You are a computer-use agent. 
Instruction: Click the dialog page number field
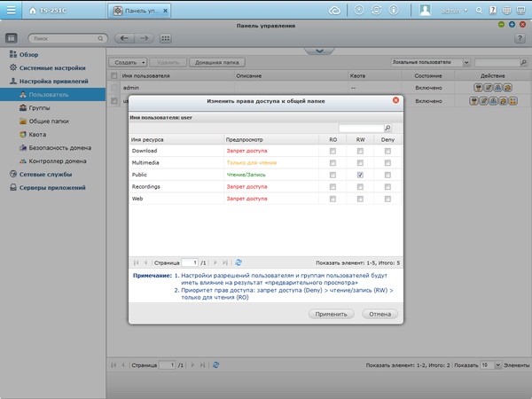pyautogui.click(x=190, y=262)
